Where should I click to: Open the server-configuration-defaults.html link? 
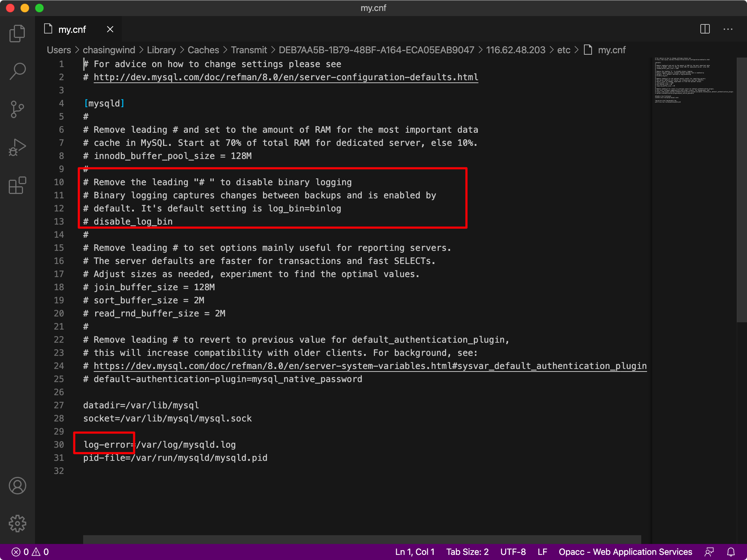(x=286, y=77)
